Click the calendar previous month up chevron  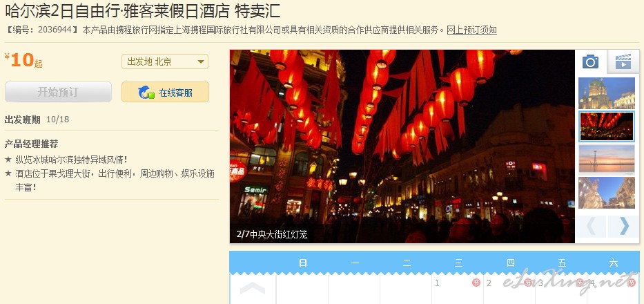[x=253, y=289]
